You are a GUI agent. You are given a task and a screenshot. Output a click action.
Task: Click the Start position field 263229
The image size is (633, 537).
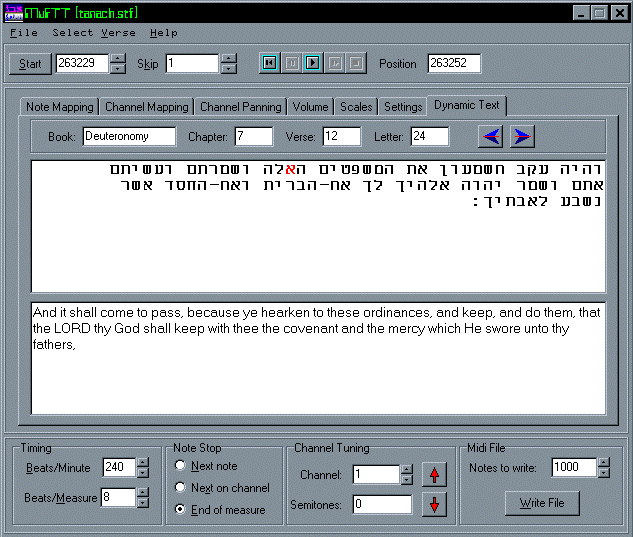[x=82, y=63]
